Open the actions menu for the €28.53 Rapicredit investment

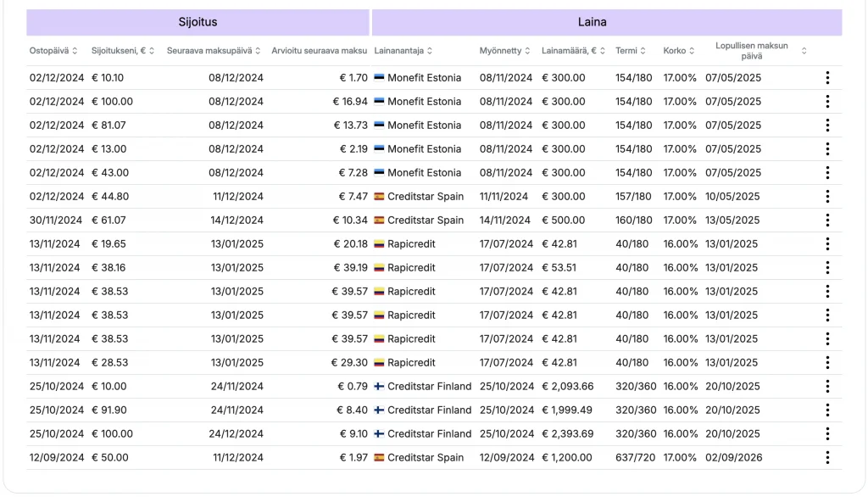point(827,363)
